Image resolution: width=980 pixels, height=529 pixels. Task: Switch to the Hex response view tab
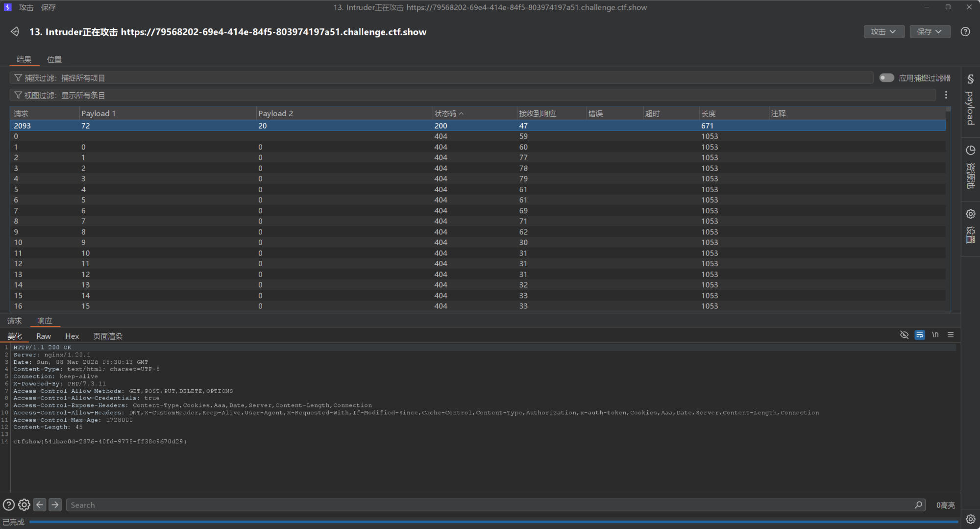coord(72,336)
